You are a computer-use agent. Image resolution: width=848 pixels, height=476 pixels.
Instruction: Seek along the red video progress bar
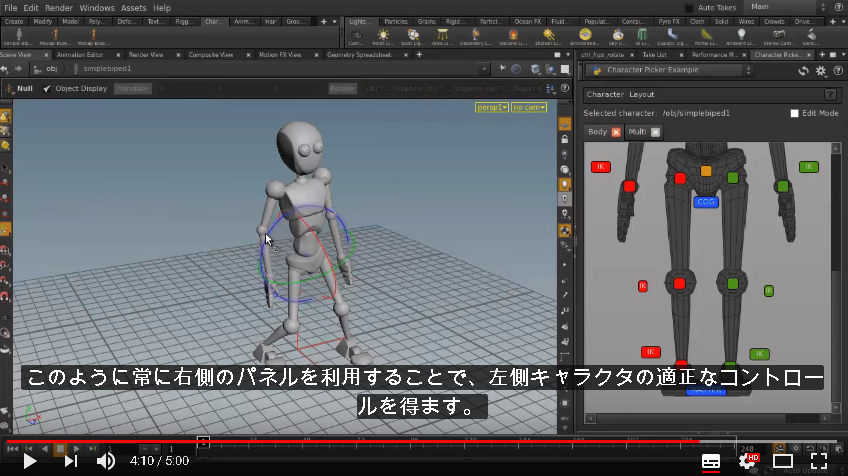[x=424, y=441]
